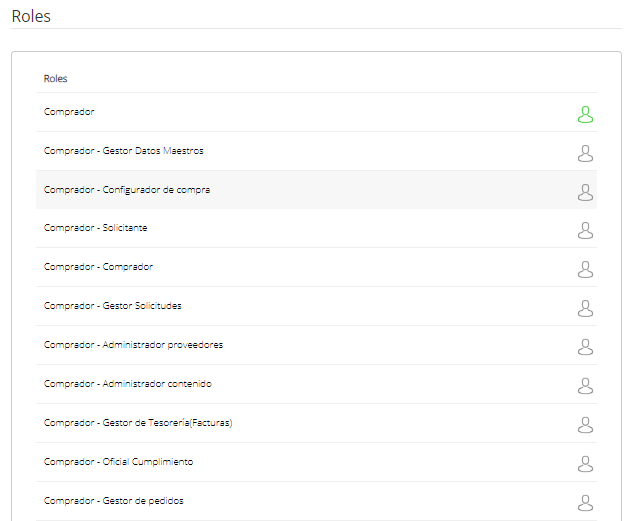The height and width of the screenshot is (521, 638).
Task: Click user icon in Comprador - Comprador row
Action: 585,269
